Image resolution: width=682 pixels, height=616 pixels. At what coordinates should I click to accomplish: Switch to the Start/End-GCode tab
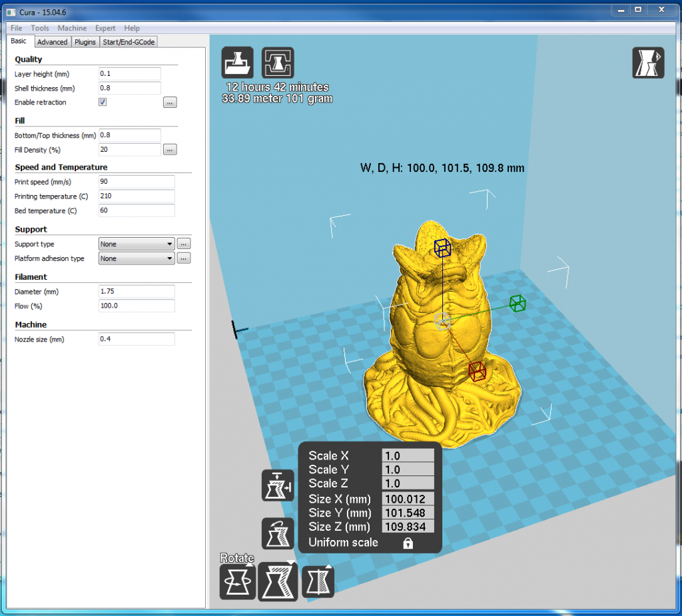coord(129,42)
